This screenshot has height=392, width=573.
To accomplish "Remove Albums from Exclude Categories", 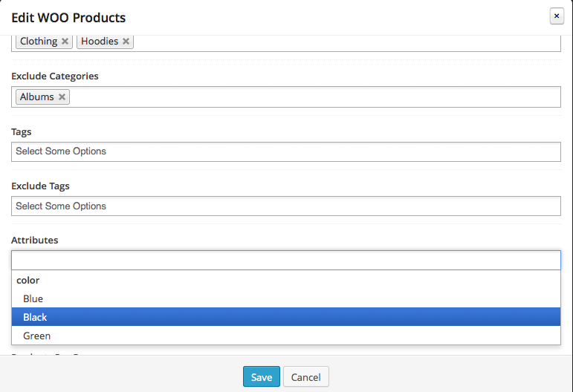I will tap(62, 97).
